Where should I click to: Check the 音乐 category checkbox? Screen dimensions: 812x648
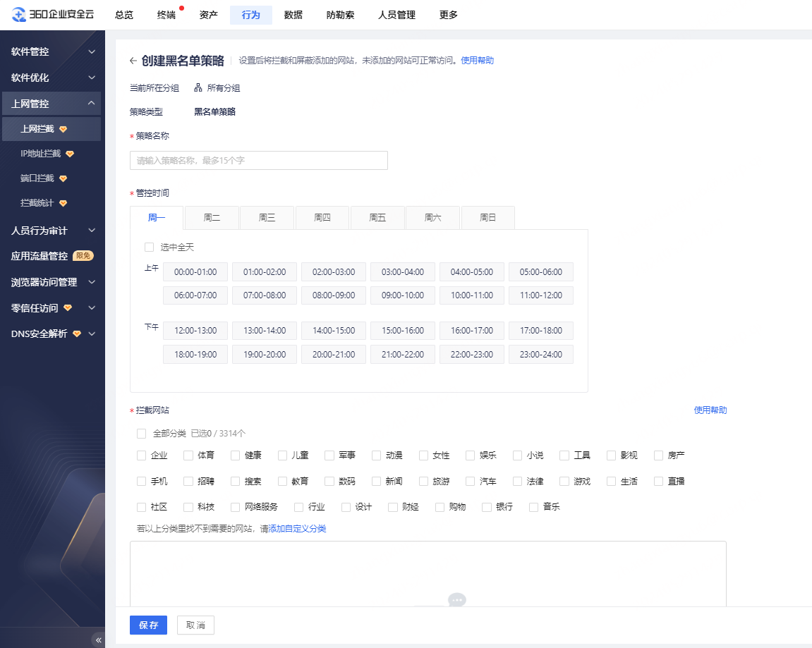(x=533, y=507)
